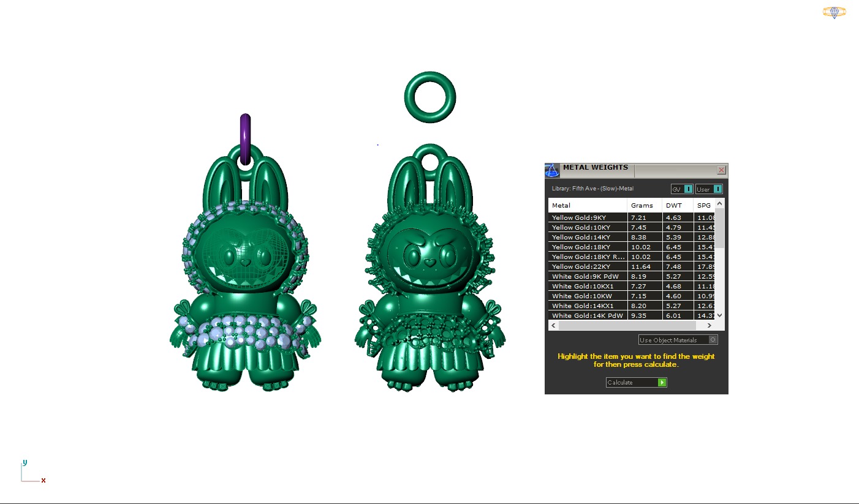Click the 11.64 grams value
This screenshot has height=504, width=859.
coord(640,266)
